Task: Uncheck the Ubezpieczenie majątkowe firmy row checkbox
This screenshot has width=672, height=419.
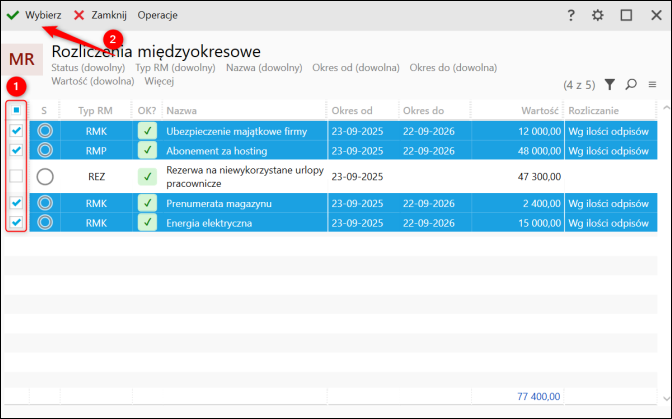Action: click(16, 130)
